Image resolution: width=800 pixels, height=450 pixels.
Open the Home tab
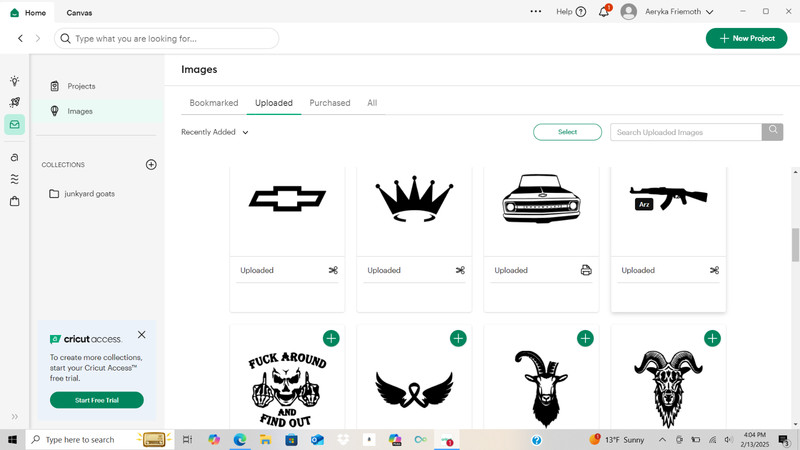(x=28, y=12)
